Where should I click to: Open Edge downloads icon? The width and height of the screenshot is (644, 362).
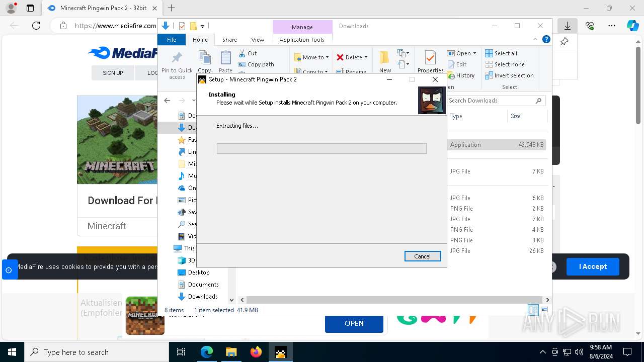567,26
